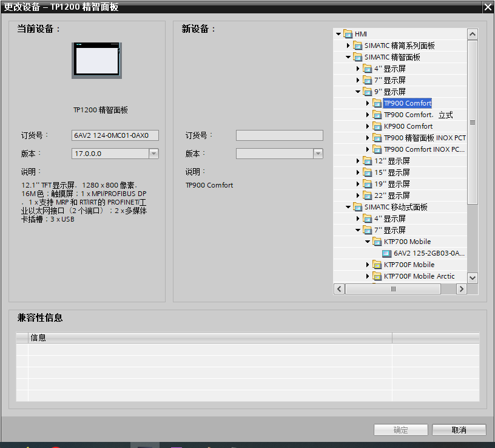Click KTP700F Mobile Arctic folder icon
495x448 pixels.
point(377,276)
